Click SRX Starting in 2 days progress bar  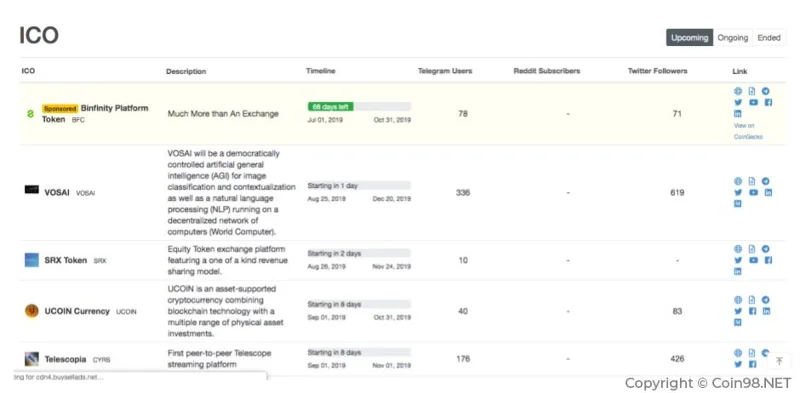coord(359,253)
